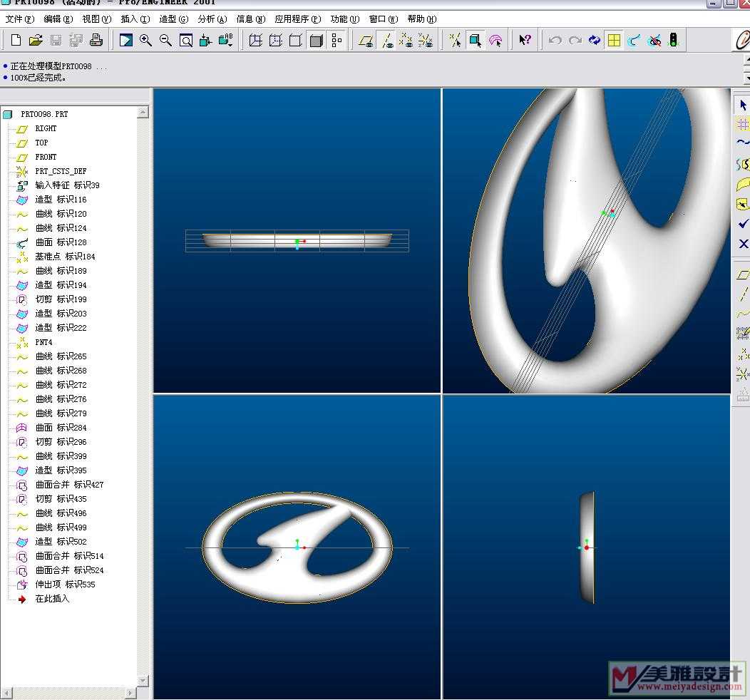Click the green checkmark done icon
The width and height of the screenshot is (750, 700).
tap(743, 224)
